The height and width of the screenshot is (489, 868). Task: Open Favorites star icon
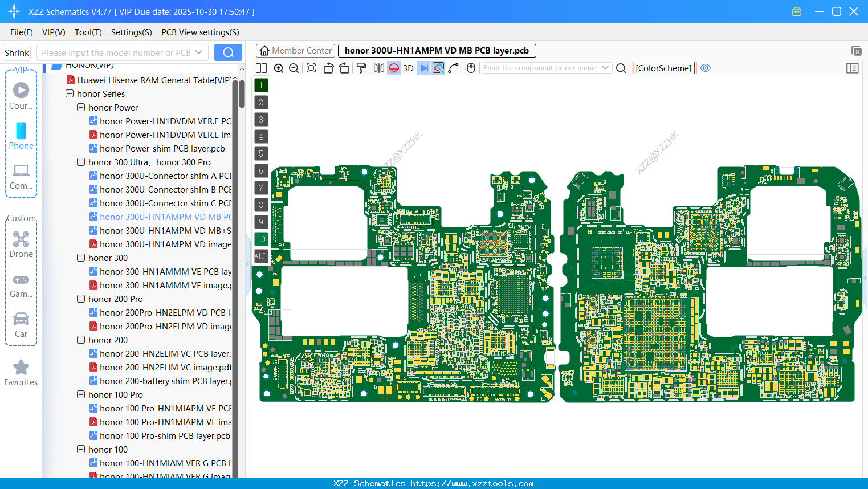pos(21,373)
